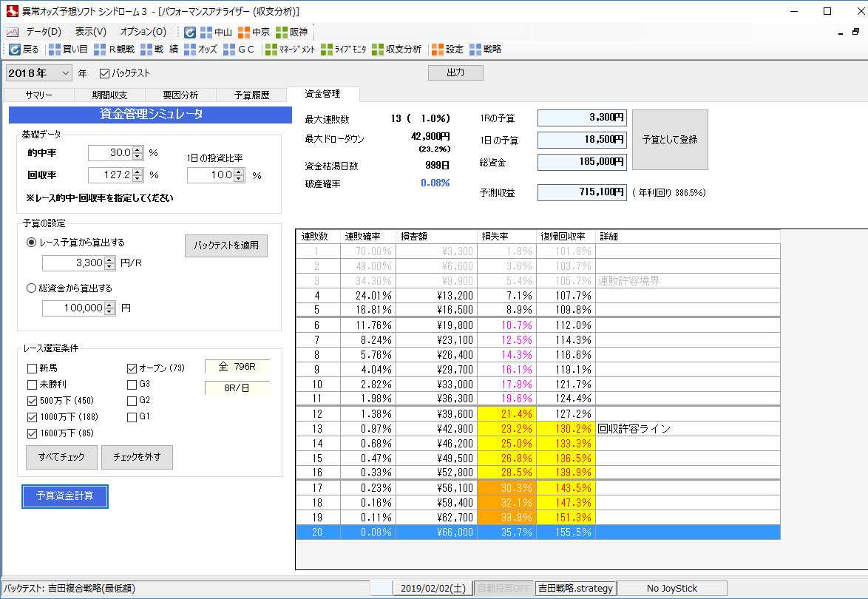
Task: Open the GC toolbar icon
Action: [x=229, y=50]
